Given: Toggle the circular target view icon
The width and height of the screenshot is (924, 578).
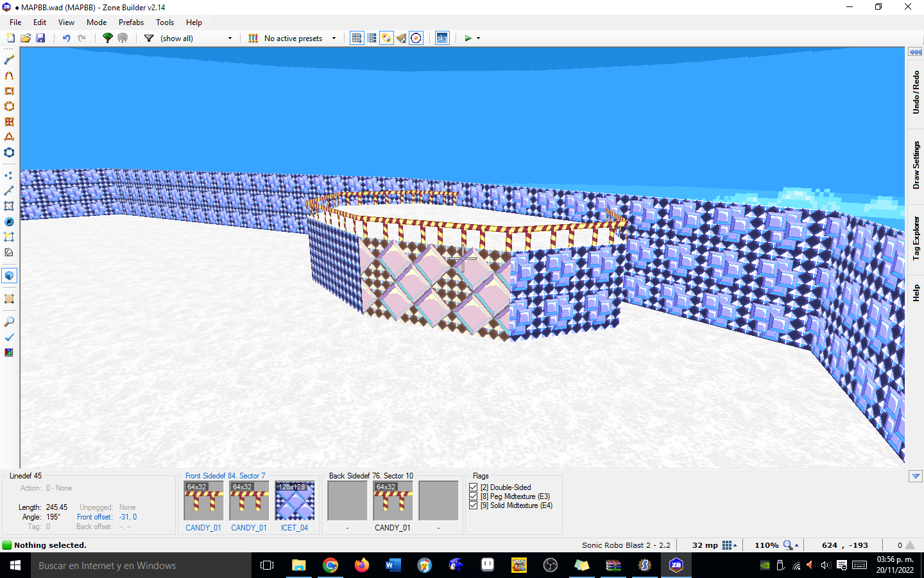Looking at the screenshot, I should coord(416,39).
